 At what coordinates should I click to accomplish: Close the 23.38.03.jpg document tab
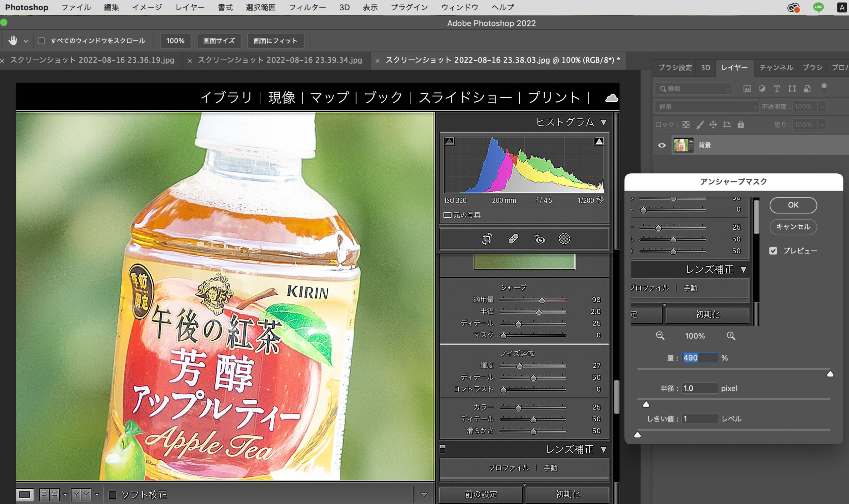click(x=377, y=61)
